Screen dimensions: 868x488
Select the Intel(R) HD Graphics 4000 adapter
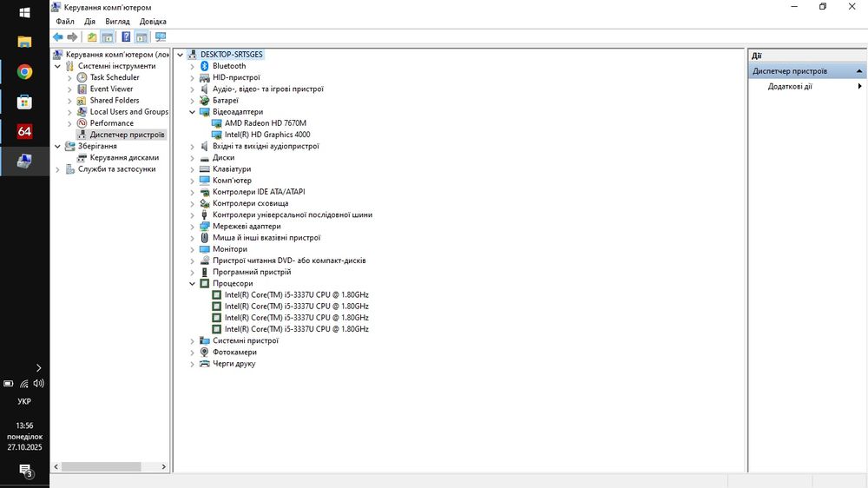[267, 135]
